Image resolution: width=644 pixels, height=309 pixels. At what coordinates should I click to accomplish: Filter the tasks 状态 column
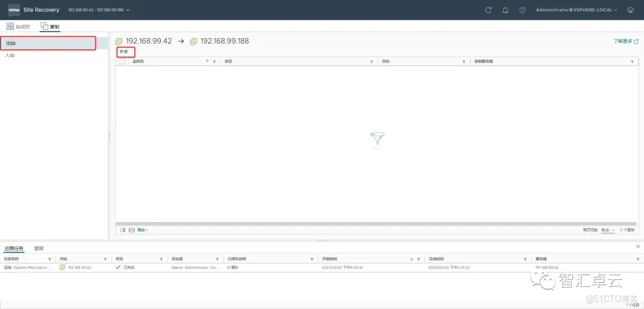tap(161, 259)
